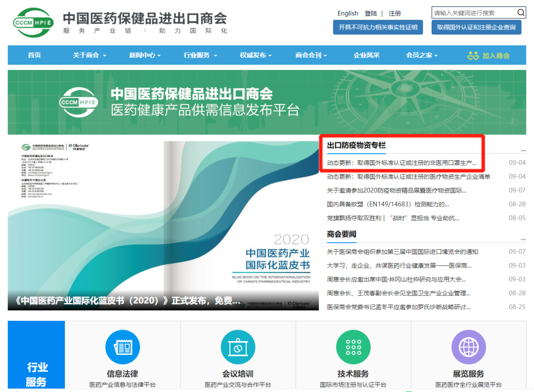Image resolution: width=534 pixels, height=392 pixels.
Task: Click the CCCM HPIE logo in header
Action: [34, 22]
